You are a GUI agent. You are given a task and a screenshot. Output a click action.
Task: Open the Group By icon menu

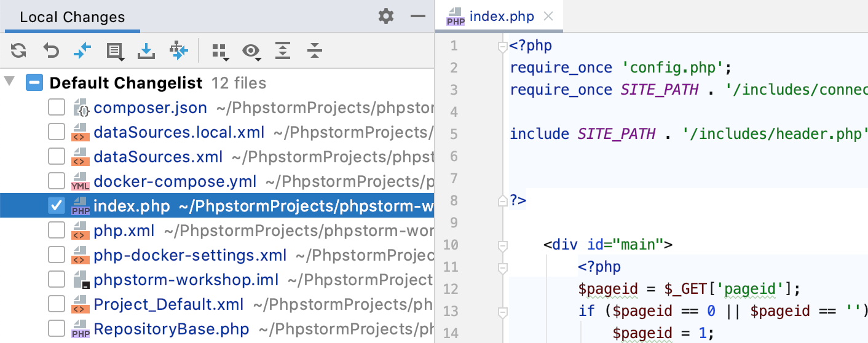click(220, 52)
